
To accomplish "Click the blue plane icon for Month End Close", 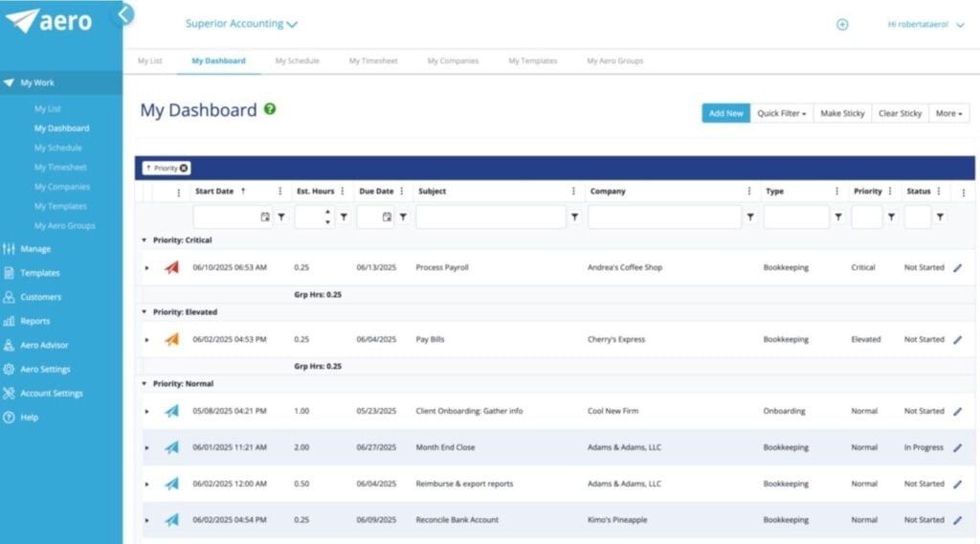I will coord(172,447).
